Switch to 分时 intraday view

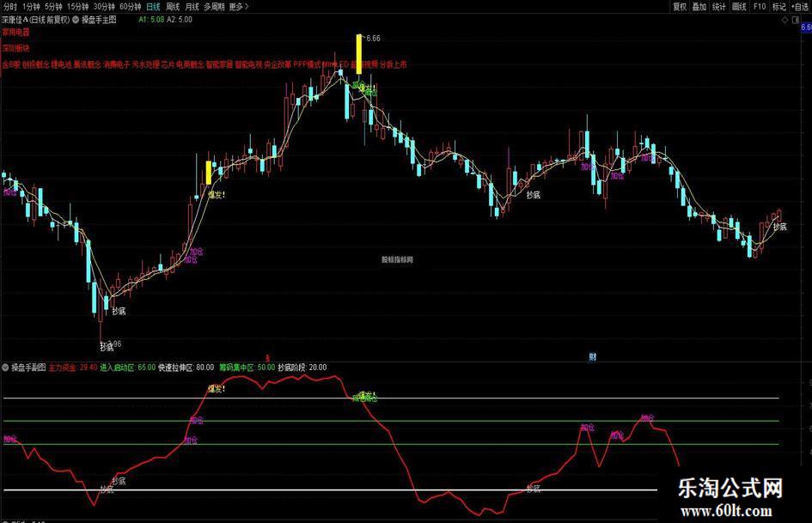[9, 7]
